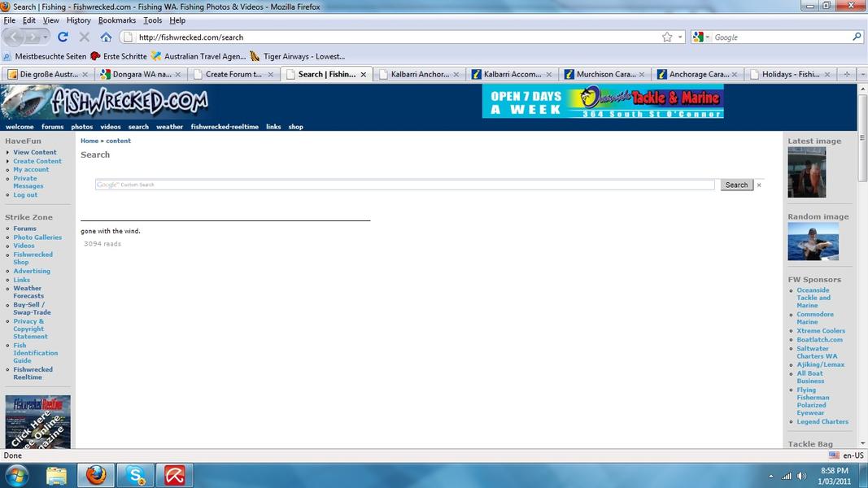The image size is (868, 488).
Task: Open the Photo Galleries link
Action: (37, 237)
